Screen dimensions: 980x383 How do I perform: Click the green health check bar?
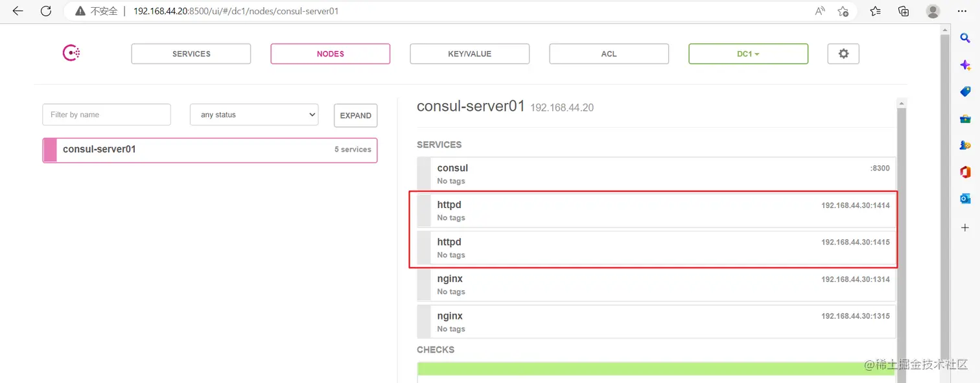point(656,369)
